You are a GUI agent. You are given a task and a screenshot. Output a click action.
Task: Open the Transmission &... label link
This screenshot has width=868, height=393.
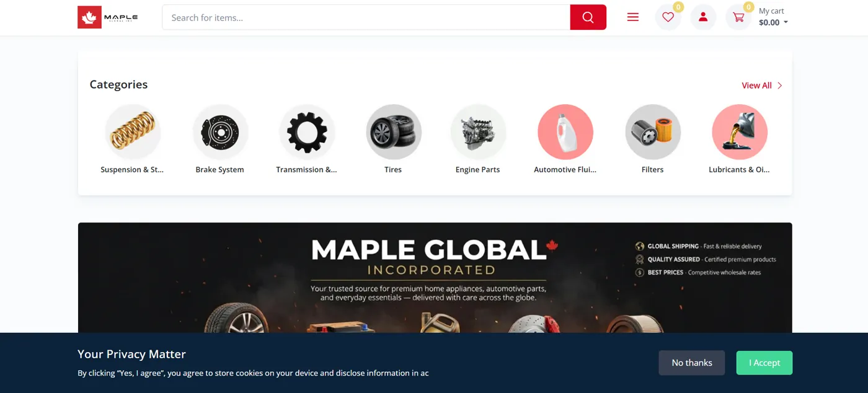point(306,170)
